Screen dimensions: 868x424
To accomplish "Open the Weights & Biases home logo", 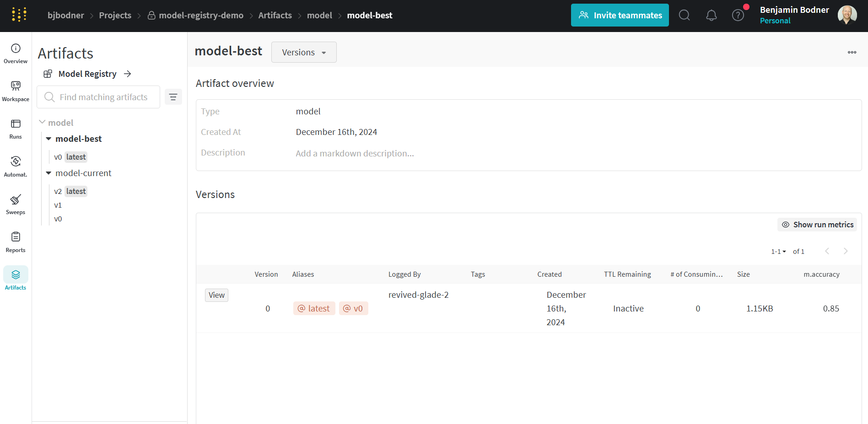I will pyautogui.click(x=19, y=15).
